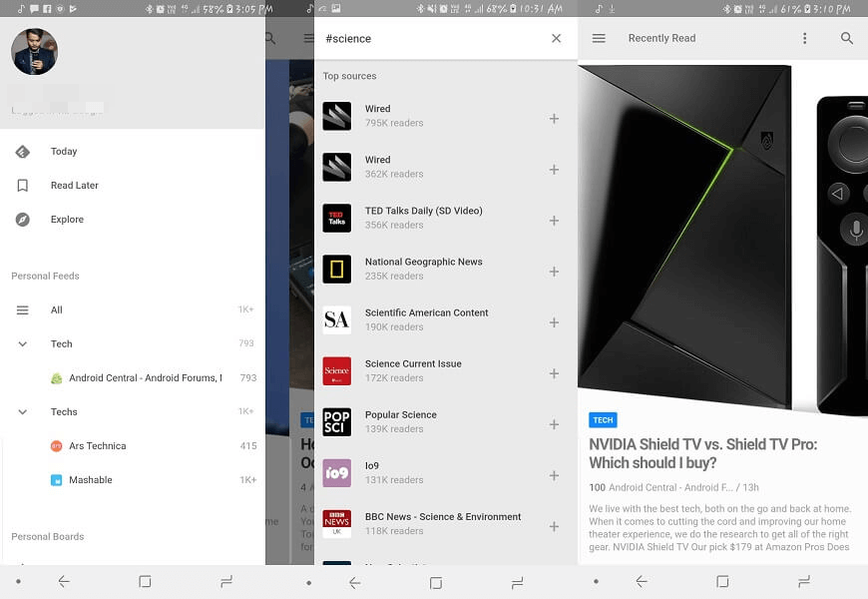
Task: Tap home button in left phone navbar
Action: [x=145, y=581]
